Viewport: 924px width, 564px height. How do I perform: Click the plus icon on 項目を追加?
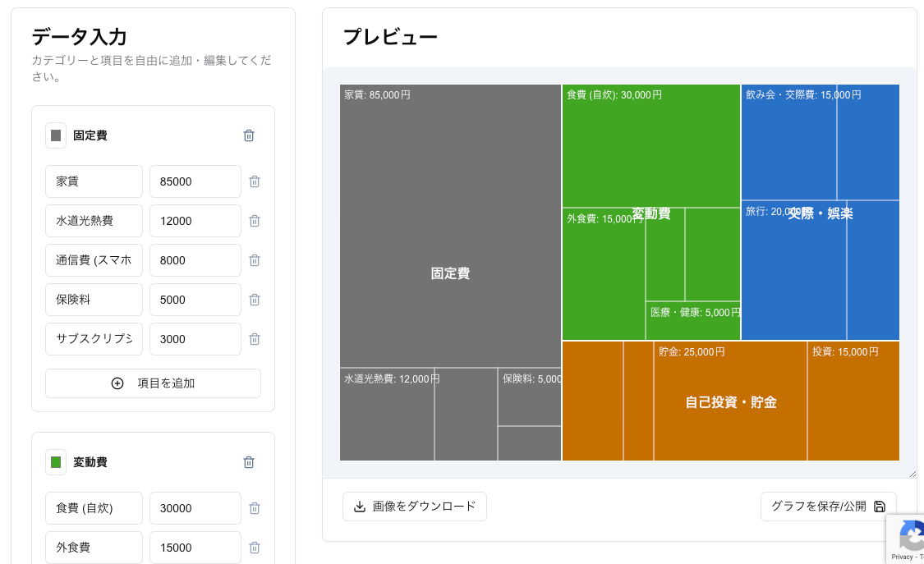[x=117, y=383]
